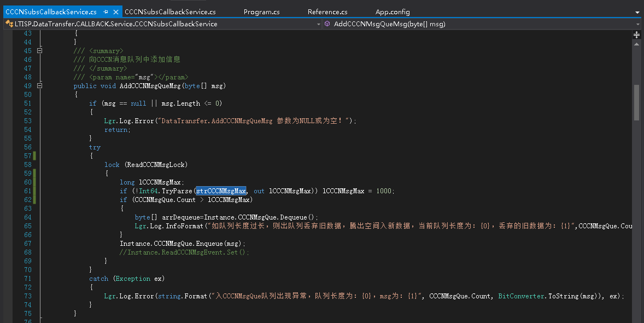This screenshot has width=644, height=323.
Task: Click the selected strCCCNMsgMax identifier
Action: (221, 191)
